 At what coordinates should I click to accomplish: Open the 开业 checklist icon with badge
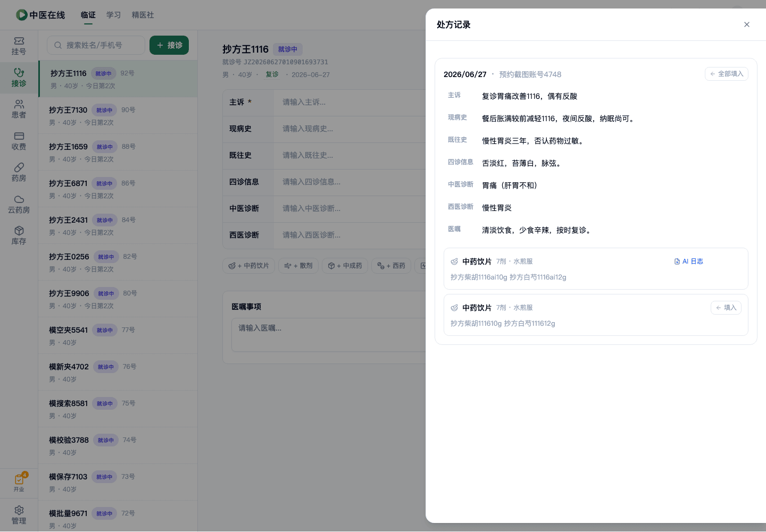coord(19,479)
